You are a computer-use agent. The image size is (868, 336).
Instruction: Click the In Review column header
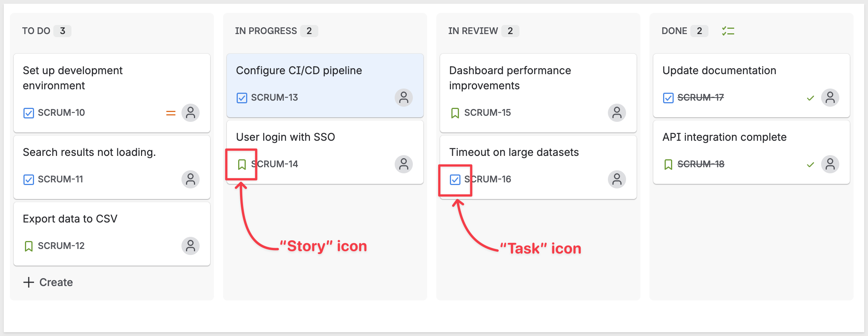[473, 31]
